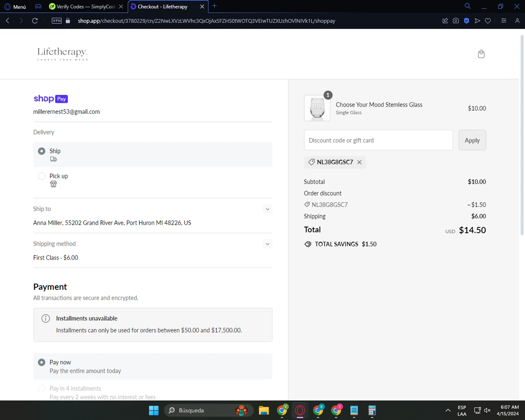Screen dimensions: 525x420
Task: Open the shopping bag cart icon
Action: pyautogui.click(x=481, y=54)
